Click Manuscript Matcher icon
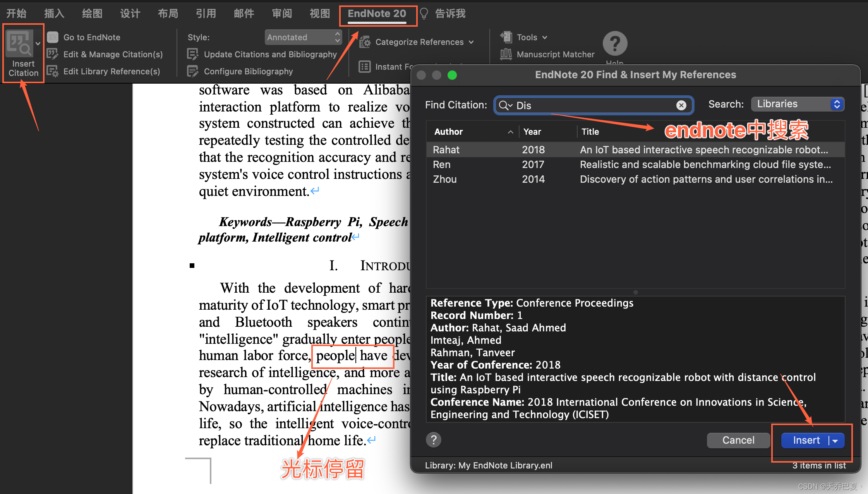The width and height of the screenshot is (868, 494). click(506, 54)
